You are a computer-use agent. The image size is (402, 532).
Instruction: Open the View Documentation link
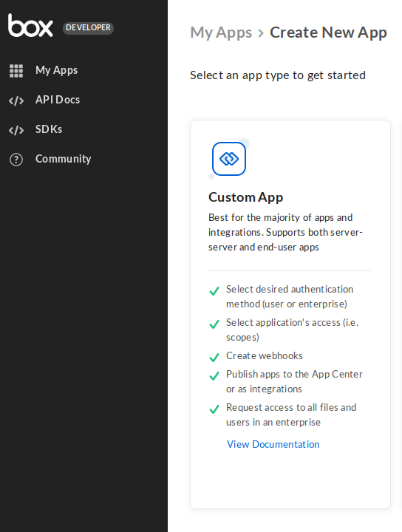(273, 444)
